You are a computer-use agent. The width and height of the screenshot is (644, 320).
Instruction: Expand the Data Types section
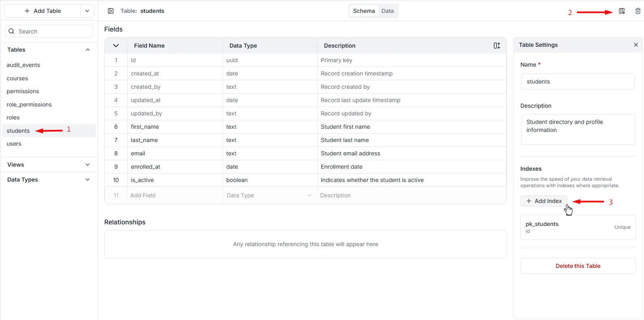click(x=88, y=180)
